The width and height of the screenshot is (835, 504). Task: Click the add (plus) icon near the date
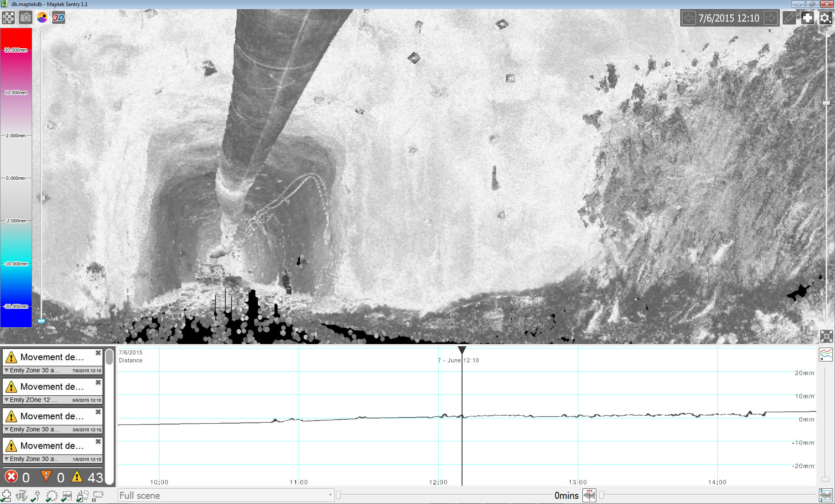click(x=807, y=18)
